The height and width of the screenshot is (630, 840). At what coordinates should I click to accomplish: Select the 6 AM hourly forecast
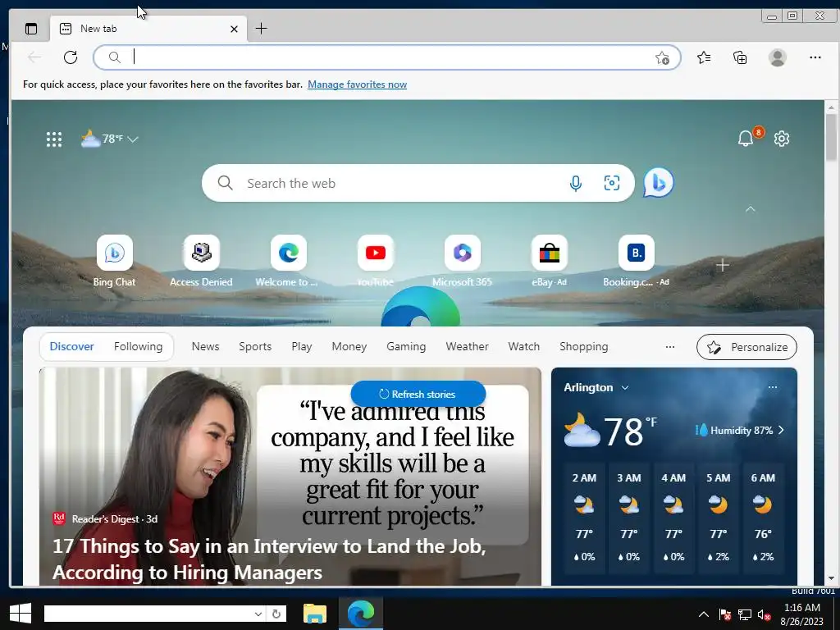pyautogui.click(x=763, y=518)
